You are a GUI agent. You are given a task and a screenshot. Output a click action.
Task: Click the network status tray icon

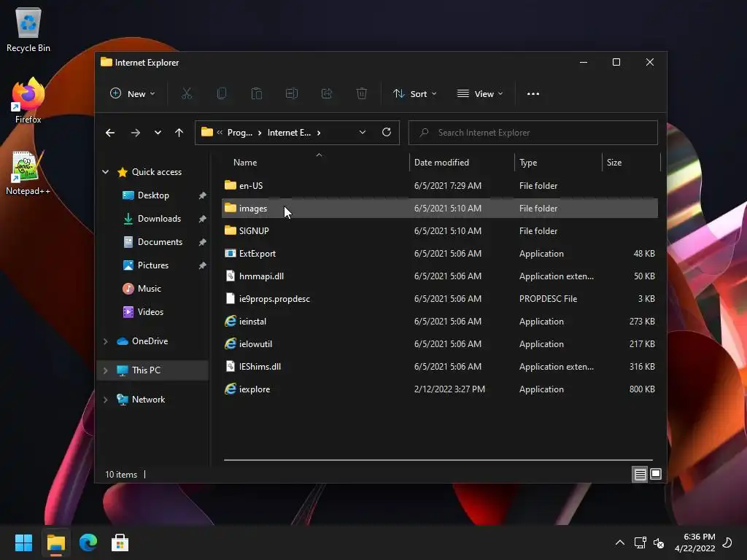tap(640, 542)
